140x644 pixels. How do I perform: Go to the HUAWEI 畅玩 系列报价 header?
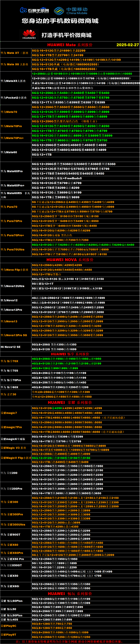pos(70,593)
